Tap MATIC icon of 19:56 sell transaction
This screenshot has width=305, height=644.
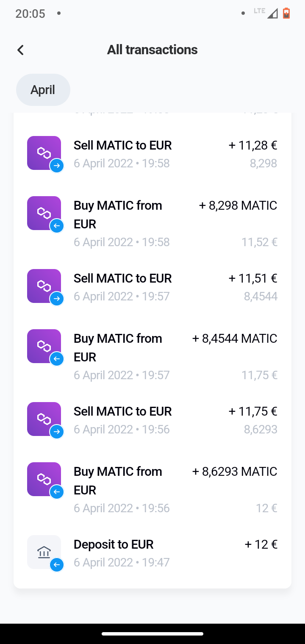(x=44, y=419)
